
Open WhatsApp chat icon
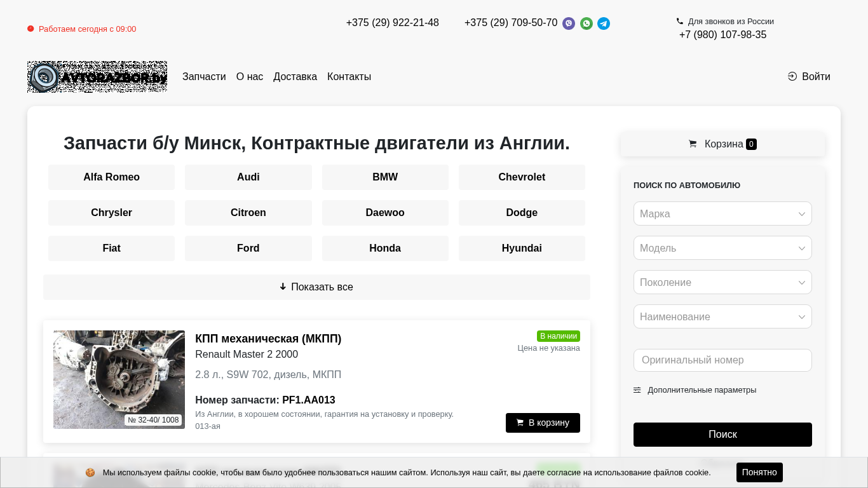coord(587,24)
